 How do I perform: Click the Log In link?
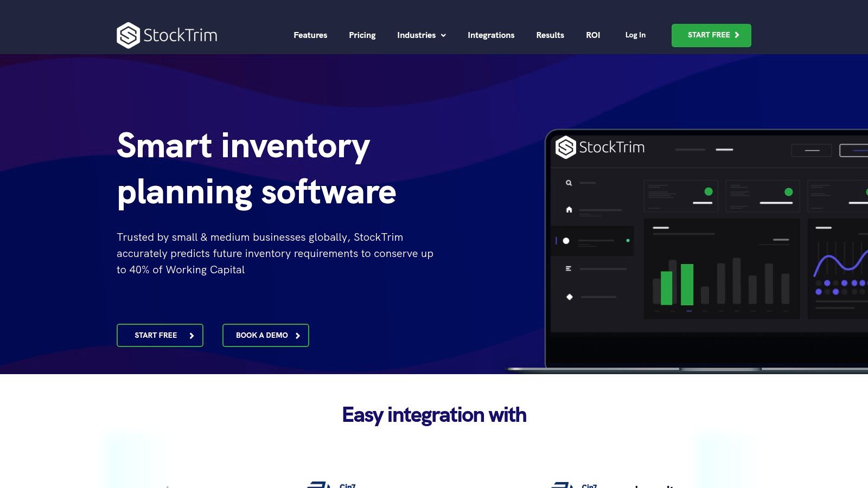click(635, 35)
